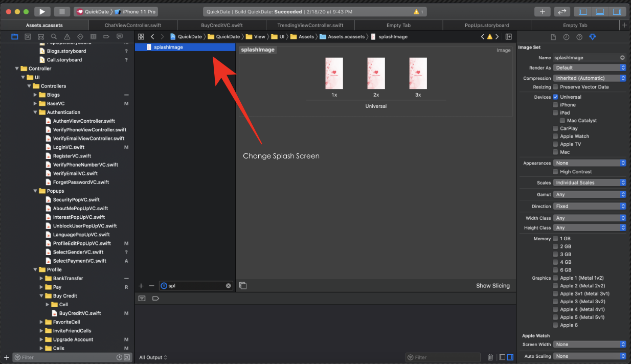The width and height of the screenshot is (631, 364).
Task: Uncheck the Universal devices checkbox
Action: coord(555,97)
